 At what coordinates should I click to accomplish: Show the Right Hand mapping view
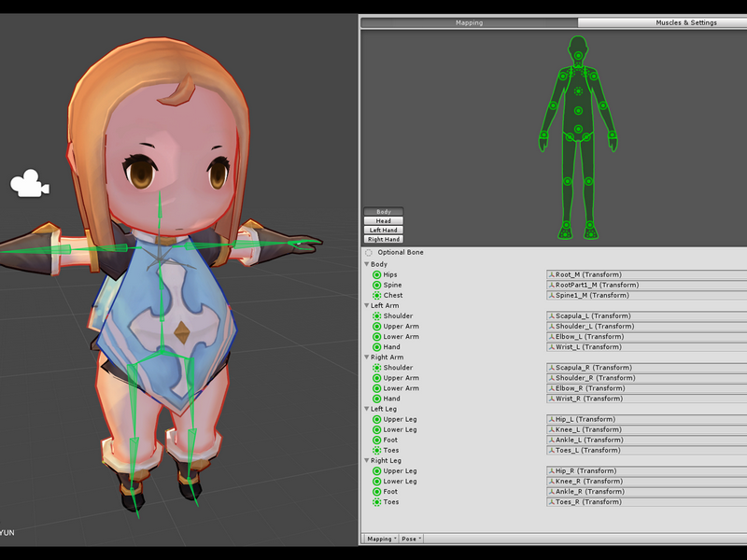(x=384, y=240)
